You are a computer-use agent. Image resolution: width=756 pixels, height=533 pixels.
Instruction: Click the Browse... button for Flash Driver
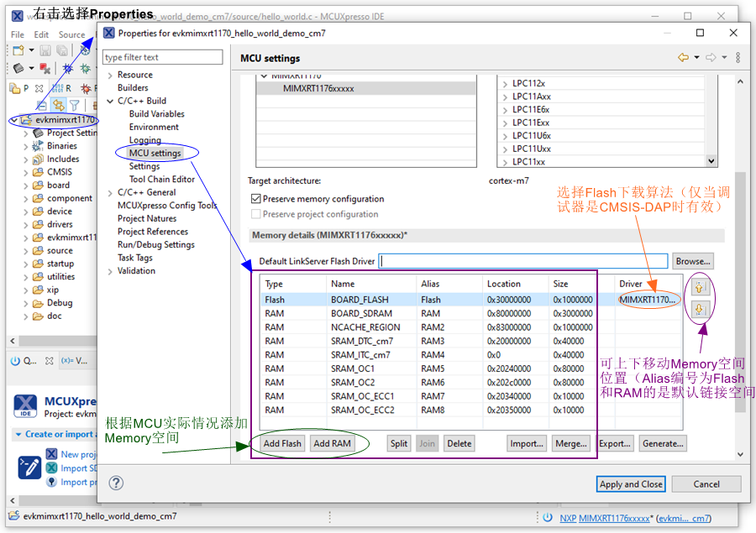click(692, 261)
